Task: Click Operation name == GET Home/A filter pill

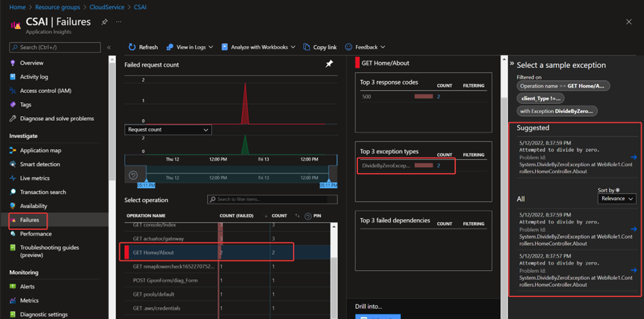Action: [563, 87]
